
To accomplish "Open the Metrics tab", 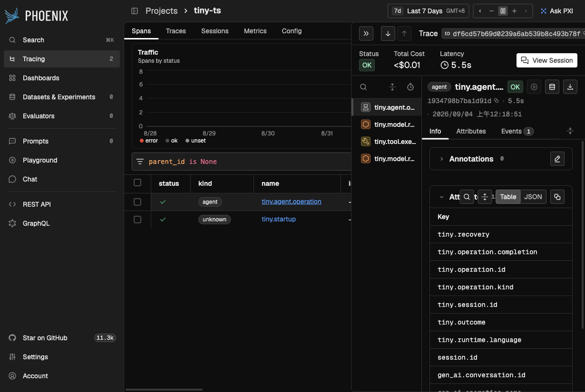I will tap(255, 31).
